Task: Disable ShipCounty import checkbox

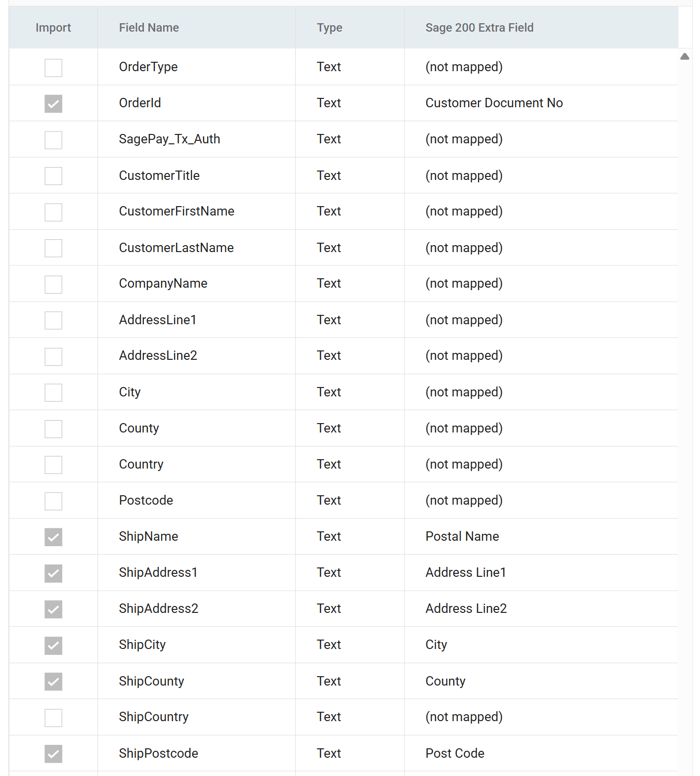Action: point(53,682)
